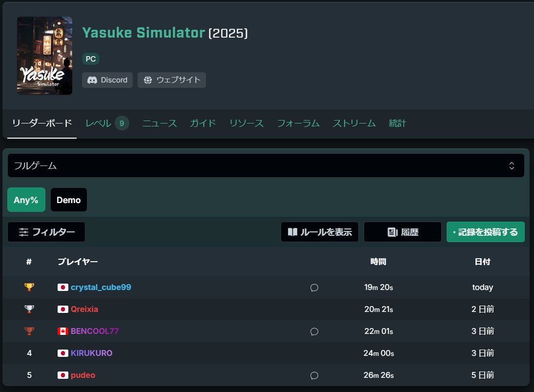The image size is (534, 392).
Task: Open the 統計 tab
Action: 397,123
